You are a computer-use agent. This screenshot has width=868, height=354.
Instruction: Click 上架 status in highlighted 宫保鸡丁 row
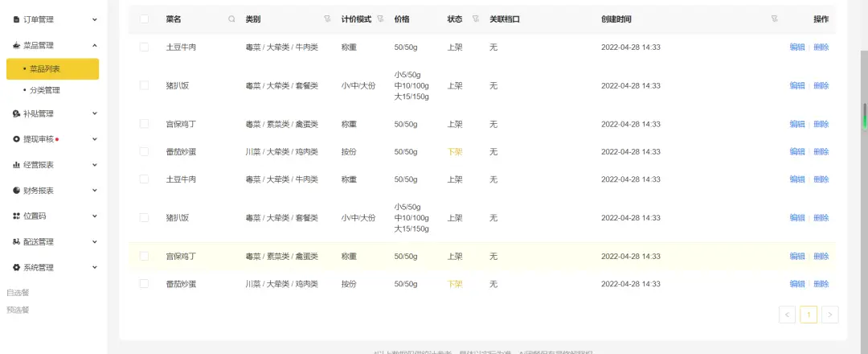click(454, 257)
